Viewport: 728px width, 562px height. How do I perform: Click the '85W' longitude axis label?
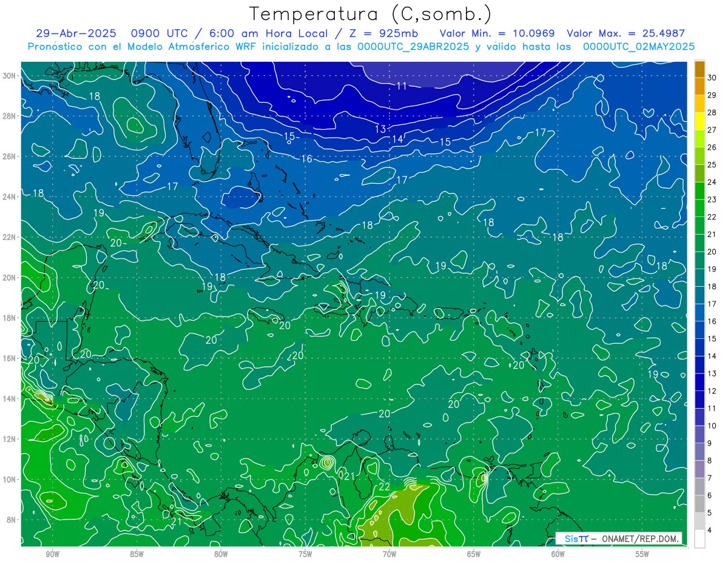point(136,554)
